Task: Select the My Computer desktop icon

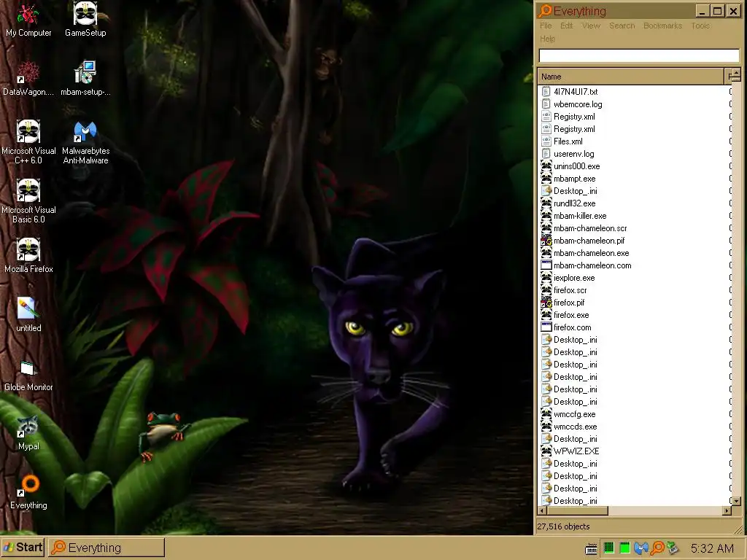Action: click(28, 20)
